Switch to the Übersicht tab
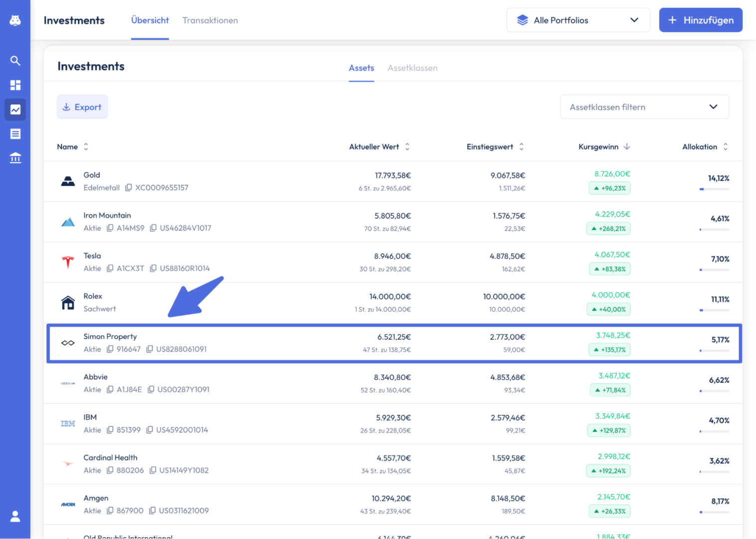This screenshot has width=756, height=539. tap(150, 20)
